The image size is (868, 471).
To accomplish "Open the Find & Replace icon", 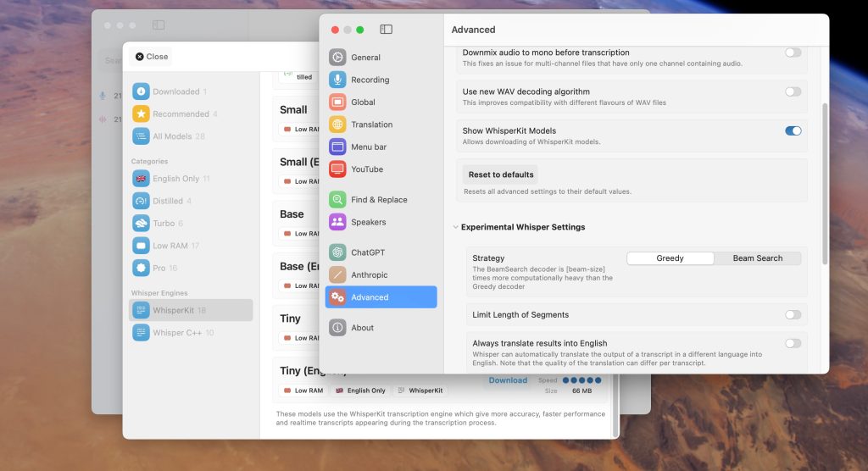I will tap(337, 200).
